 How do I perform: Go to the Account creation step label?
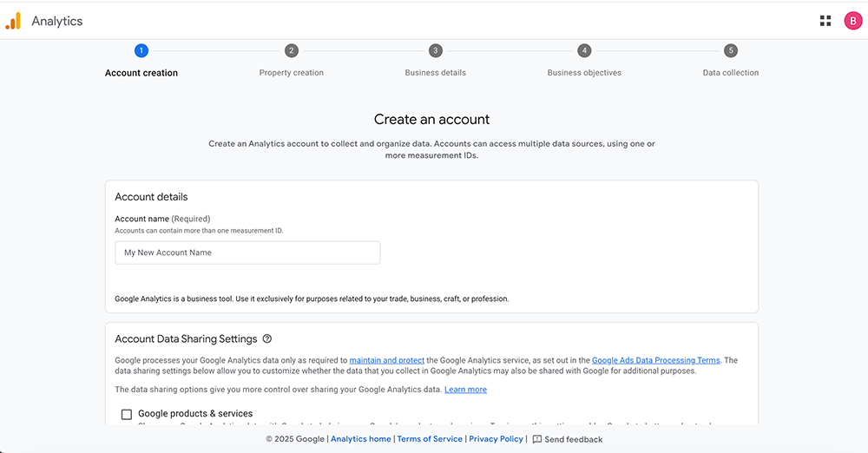141,73
